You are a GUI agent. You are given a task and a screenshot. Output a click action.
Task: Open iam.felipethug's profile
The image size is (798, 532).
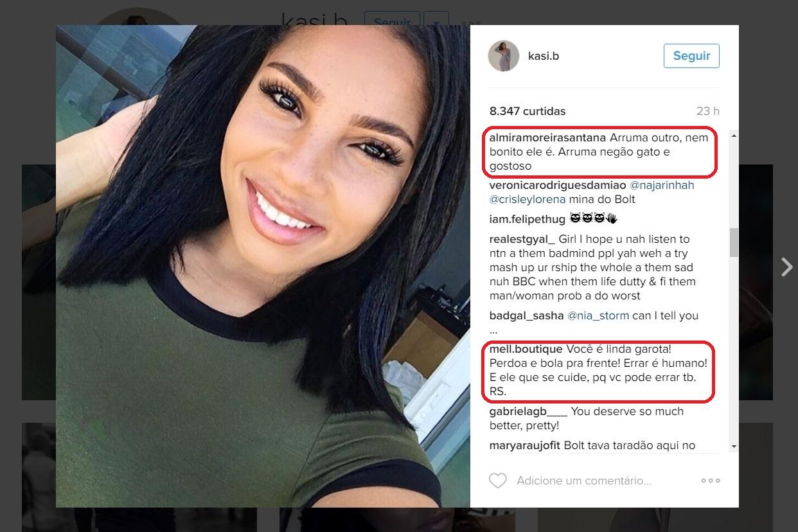[x=528, y=219]
